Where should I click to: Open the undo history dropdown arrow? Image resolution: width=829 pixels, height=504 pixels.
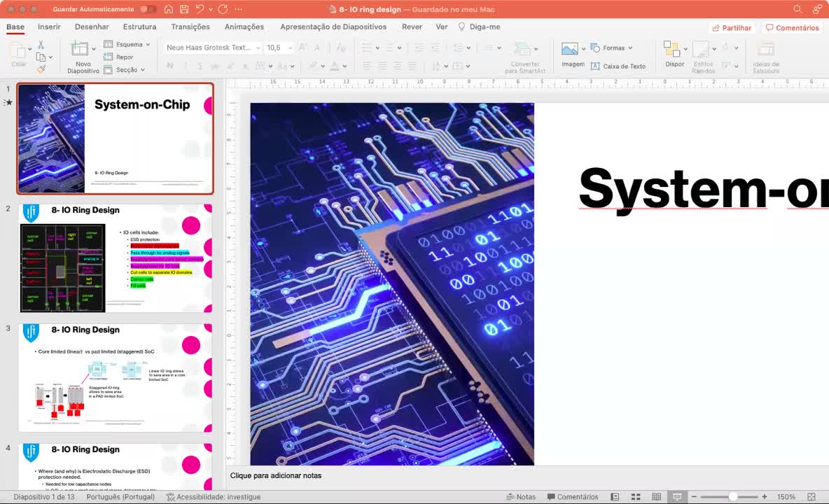pos(211,10)
